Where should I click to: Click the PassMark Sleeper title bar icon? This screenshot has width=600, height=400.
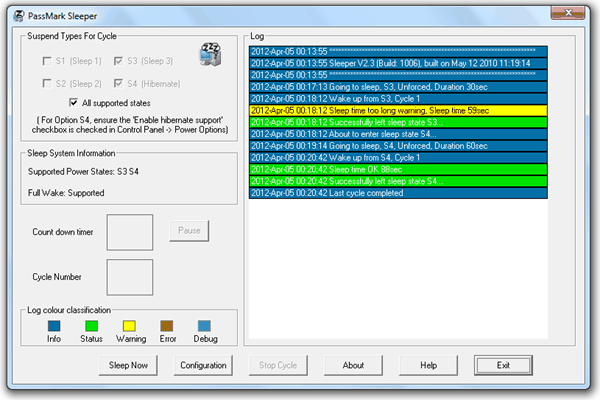(x=18, y=16)
